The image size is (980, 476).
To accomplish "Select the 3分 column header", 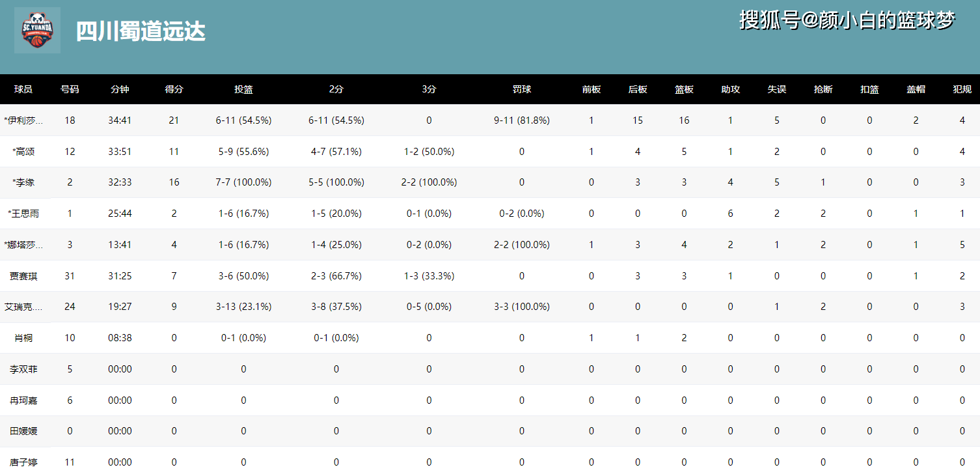I will [429, 89].
